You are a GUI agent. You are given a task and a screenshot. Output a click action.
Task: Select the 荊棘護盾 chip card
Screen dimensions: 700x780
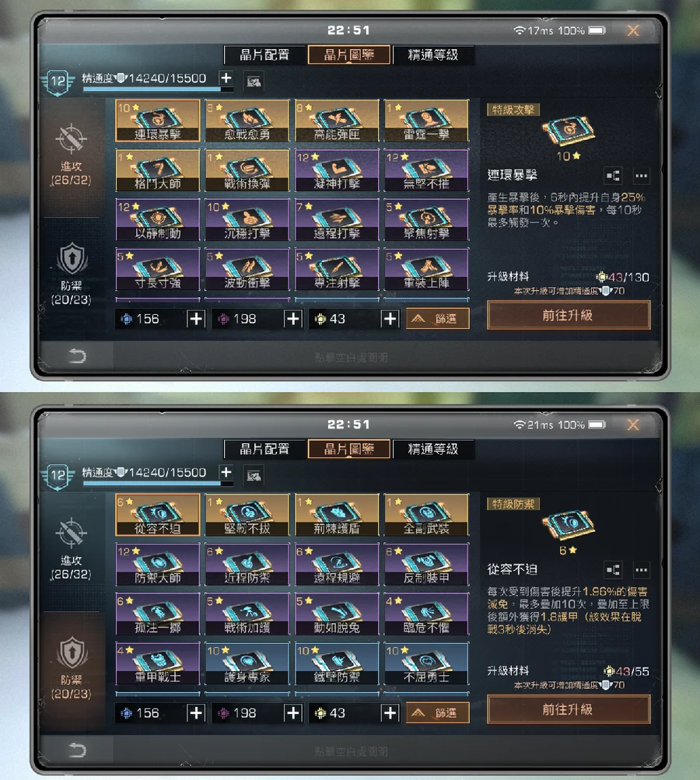coord(337,515)
